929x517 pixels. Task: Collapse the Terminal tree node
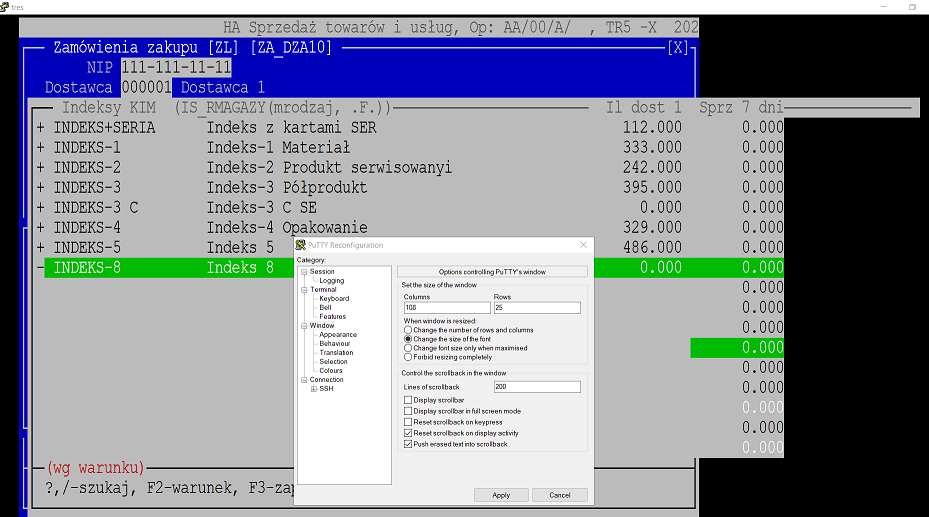305,290
